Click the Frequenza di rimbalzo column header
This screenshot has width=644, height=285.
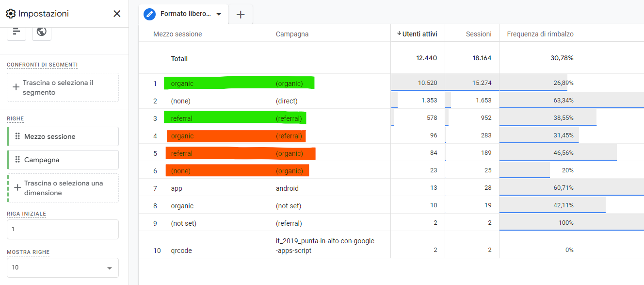(540, 34)
